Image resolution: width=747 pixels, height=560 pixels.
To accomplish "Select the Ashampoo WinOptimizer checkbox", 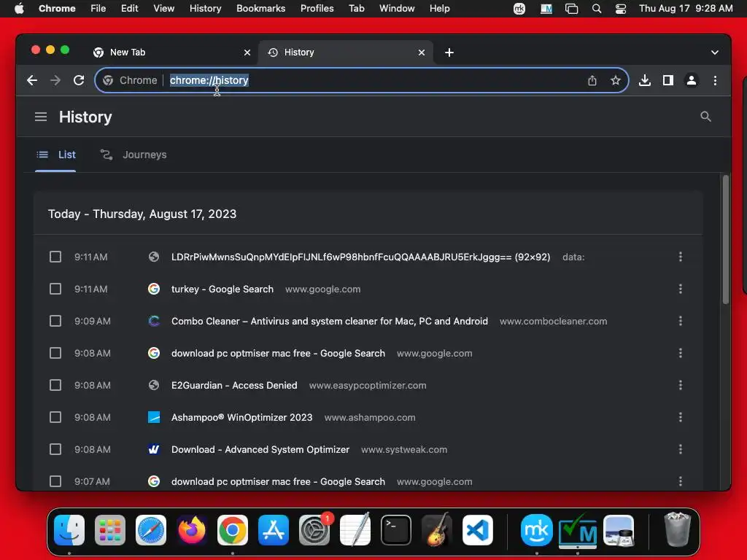I will click(55, 417).
